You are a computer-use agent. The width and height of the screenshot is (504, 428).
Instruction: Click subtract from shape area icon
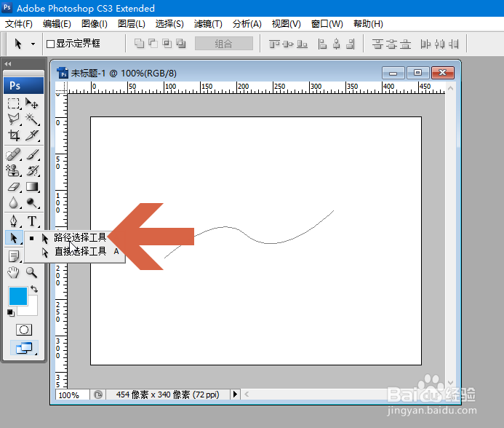pyautogui.click(x=153, y=44)
